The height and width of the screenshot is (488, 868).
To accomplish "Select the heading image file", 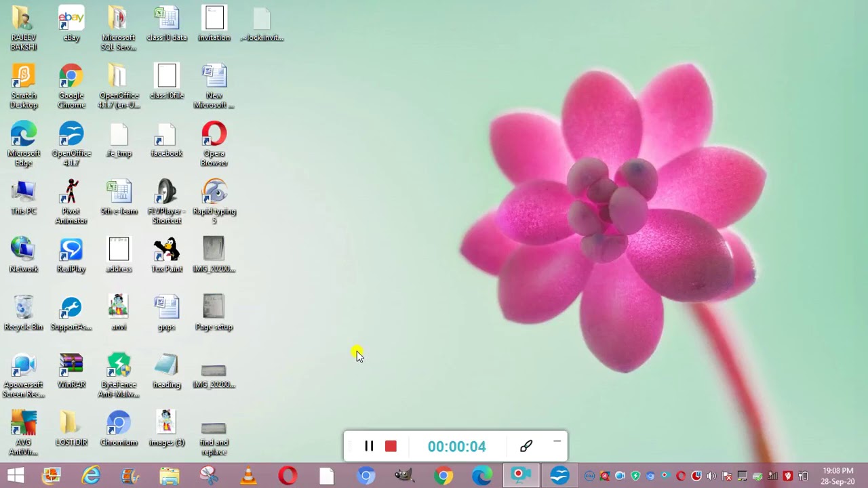I will 167,370.
